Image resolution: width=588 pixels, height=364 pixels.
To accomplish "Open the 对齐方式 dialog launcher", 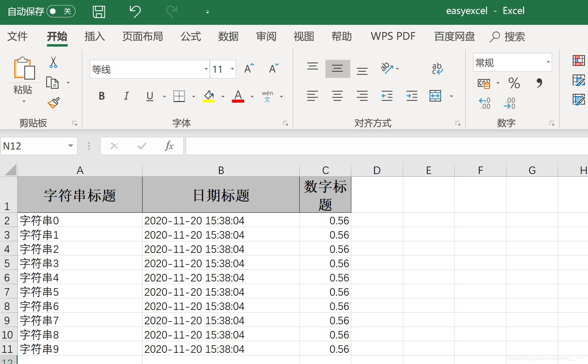I will coord(458,123).
